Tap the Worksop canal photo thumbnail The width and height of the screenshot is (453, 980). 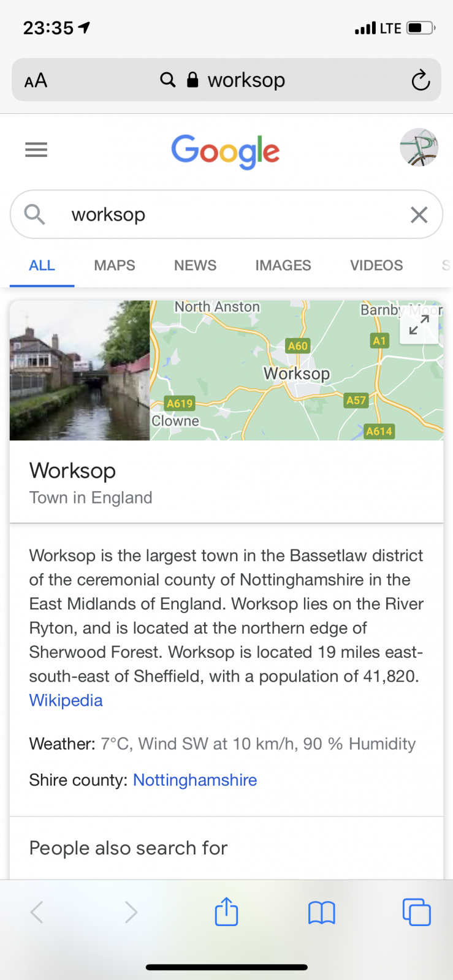coord(80,371)
